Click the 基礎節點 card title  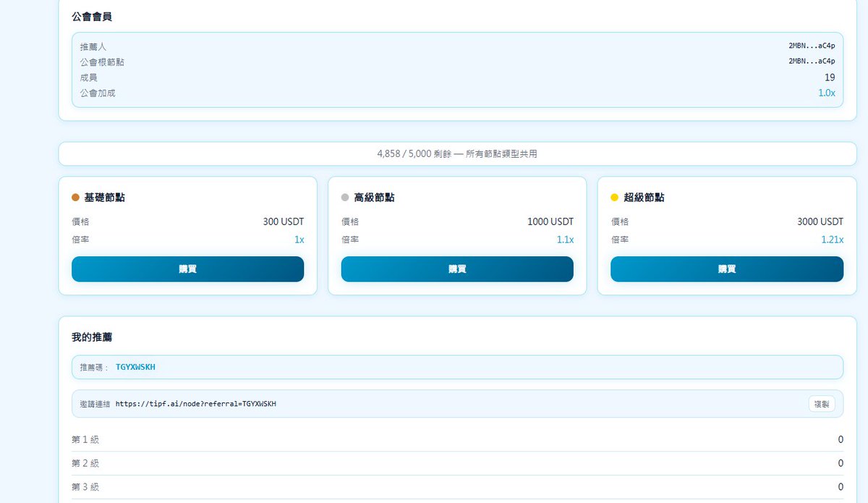[104, 198]
